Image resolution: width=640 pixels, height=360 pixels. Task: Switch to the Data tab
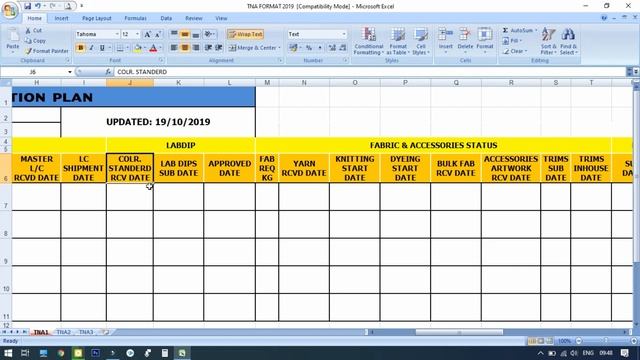[x=166, y=18]
